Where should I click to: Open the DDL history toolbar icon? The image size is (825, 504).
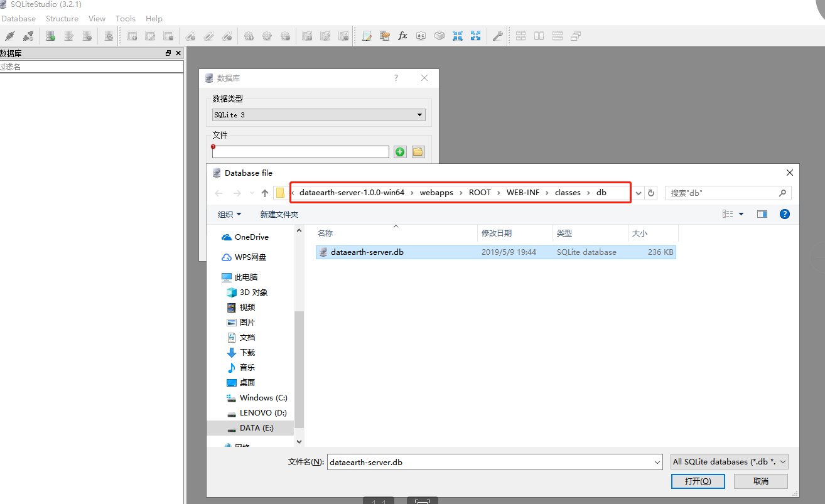click(385, 36)
